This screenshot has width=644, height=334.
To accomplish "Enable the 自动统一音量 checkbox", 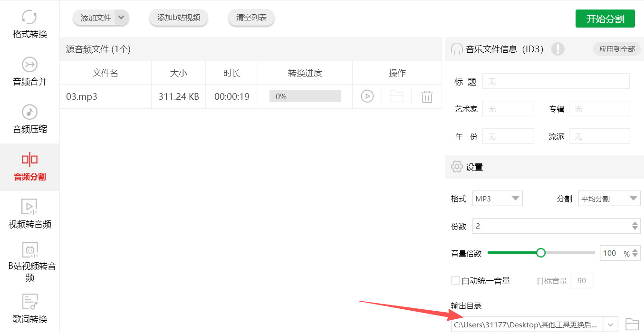I will coord(455,280).
